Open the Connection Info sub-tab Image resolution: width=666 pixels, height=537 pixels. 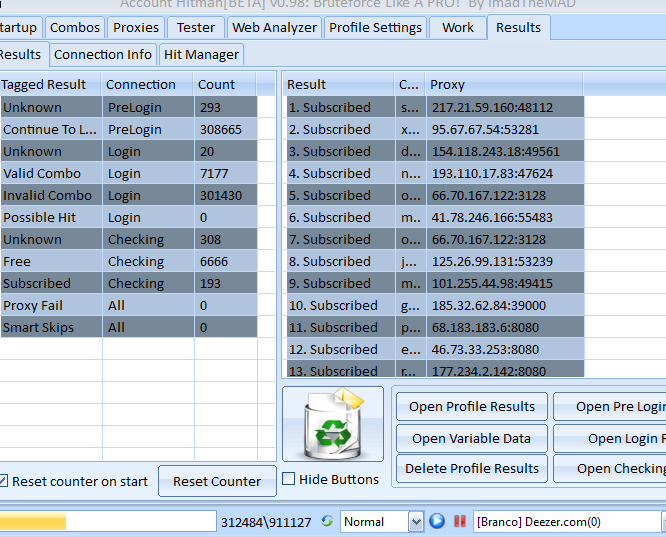pos(103,54)
